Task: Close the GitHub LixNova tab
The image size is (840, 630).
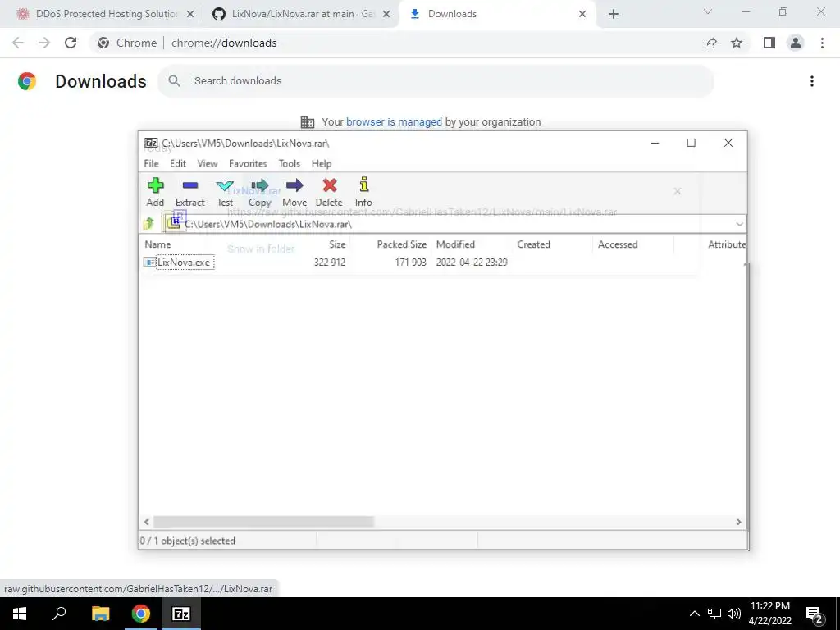Action: [x=386, y=14]
